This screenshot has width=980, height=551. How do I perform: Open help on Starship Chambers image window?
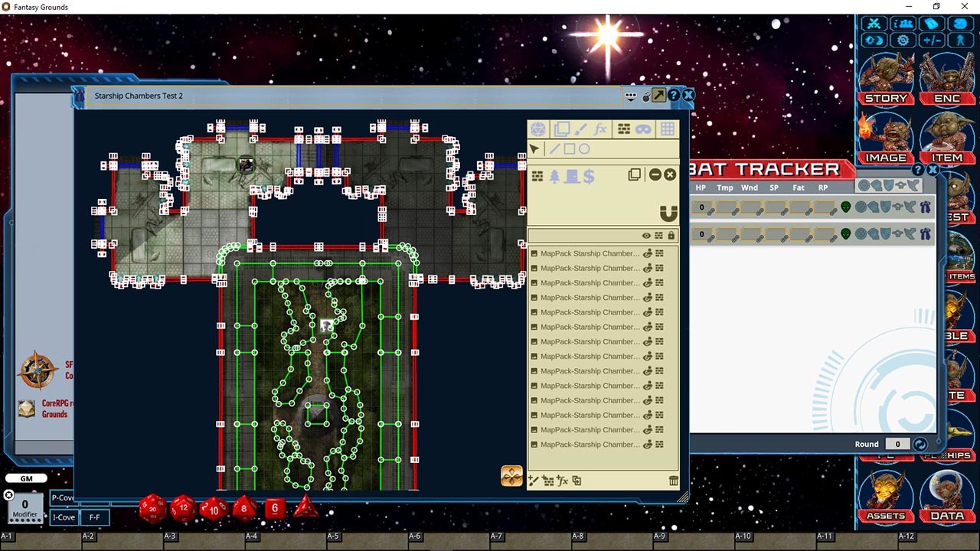tap(674, 95)
